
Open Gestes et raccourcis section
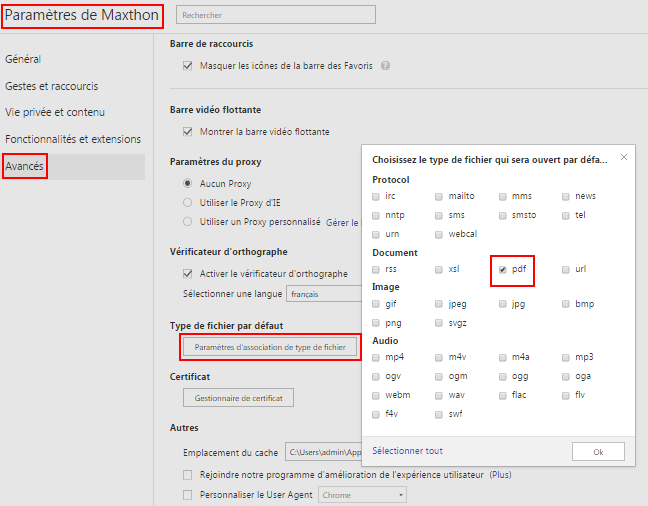[52, 86]
